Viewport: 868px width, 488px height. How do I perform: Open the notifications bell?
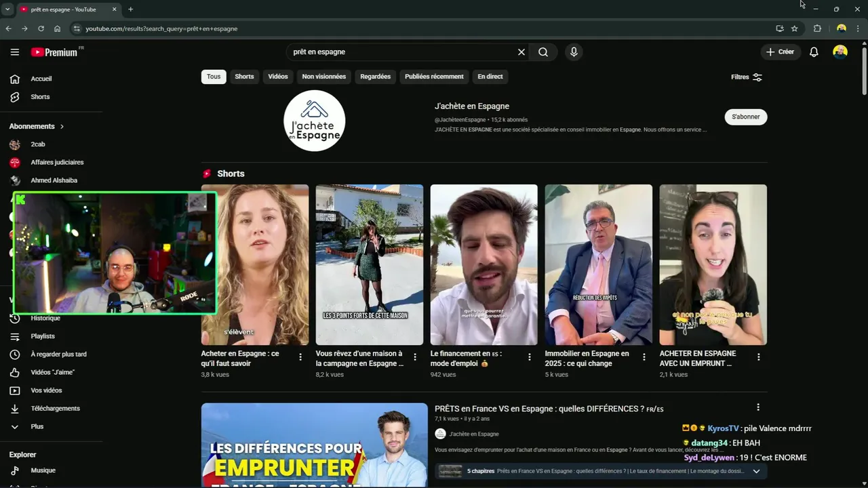point(814,52)
